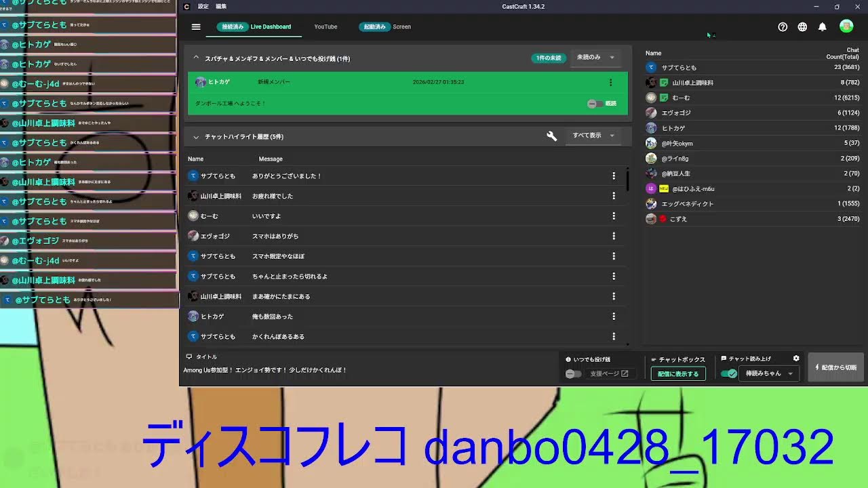
Task: Select viewer @ライn8g in the list
Action: pos(752,159)
